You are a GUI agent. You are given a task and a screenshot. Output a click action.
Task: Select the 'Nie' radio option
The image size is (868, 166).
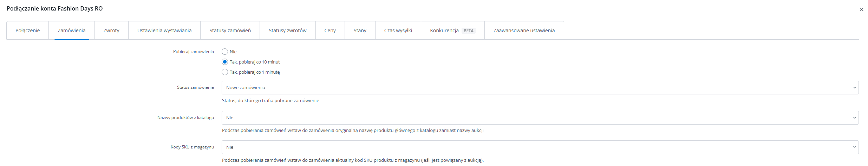coord(225,52)
